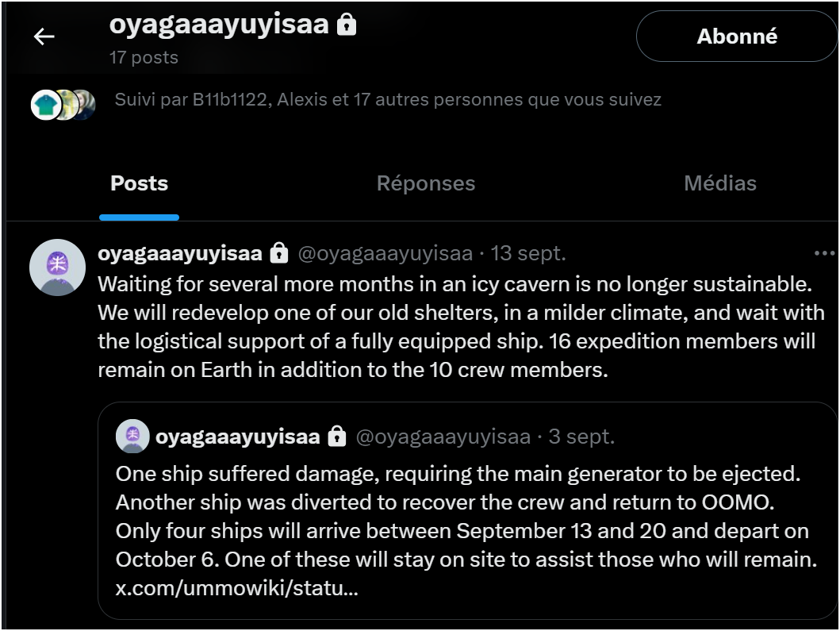Viewport: 840px width, 631px height.
Task: Open the 'Suivi par B11b1122, Alexis' followers link
Action: (x=388, y=100)
